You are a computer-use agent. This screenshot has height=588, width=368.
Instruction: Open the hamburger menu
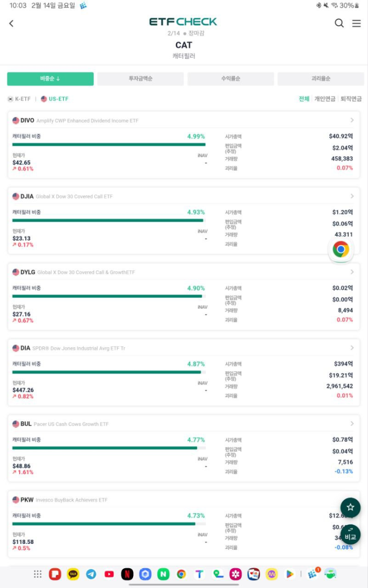(356, 23)
